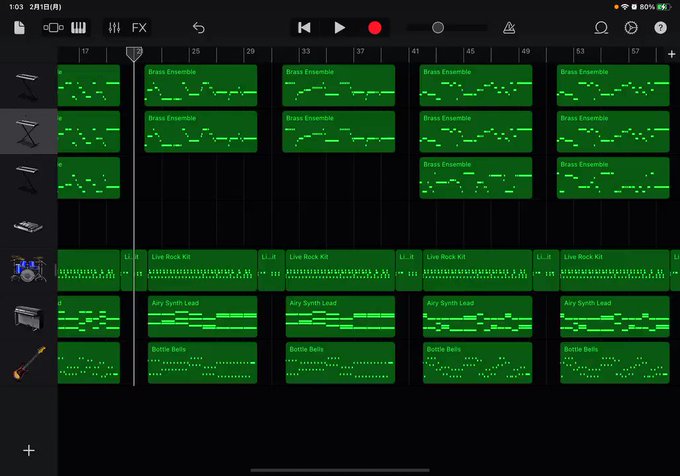Select second-track Brass Ensemble region at bar 21
The width and height of the screenshot is (680, 476).
[x=201, y=132]
